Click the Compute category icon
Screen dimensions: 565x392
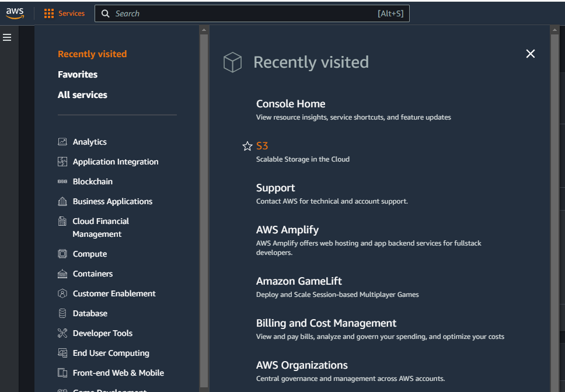pos(62,254)
